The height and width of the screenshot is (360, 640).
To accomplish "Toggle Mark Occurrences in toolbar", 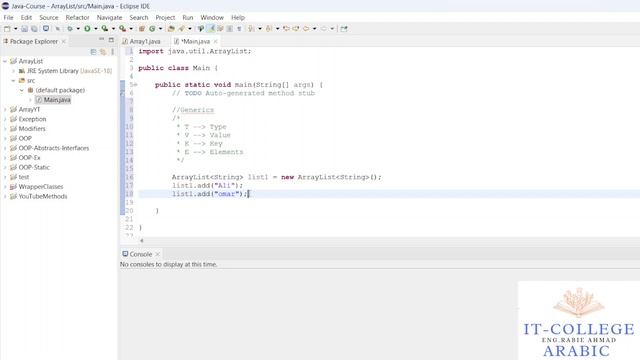I will [201, 29].
